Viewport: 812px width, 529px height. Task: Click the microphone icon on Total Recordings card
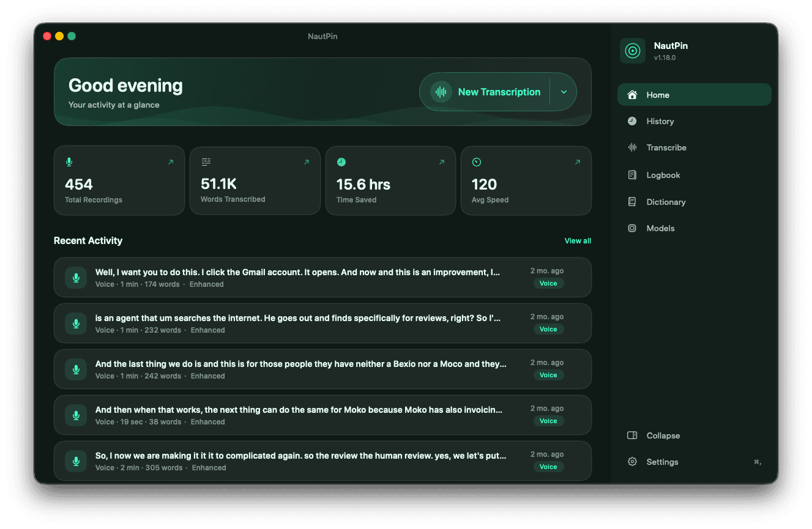(x=69, y=162)
